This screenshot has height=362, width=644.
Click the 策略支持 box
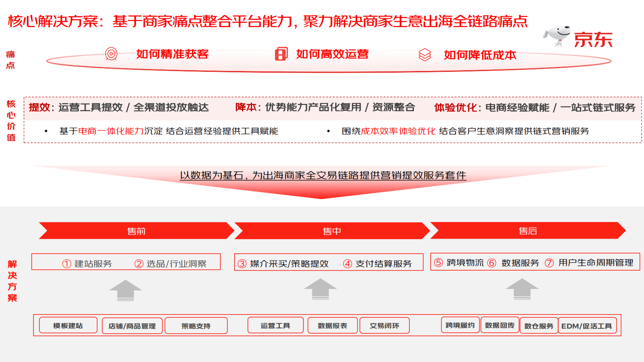click(196, 325)
